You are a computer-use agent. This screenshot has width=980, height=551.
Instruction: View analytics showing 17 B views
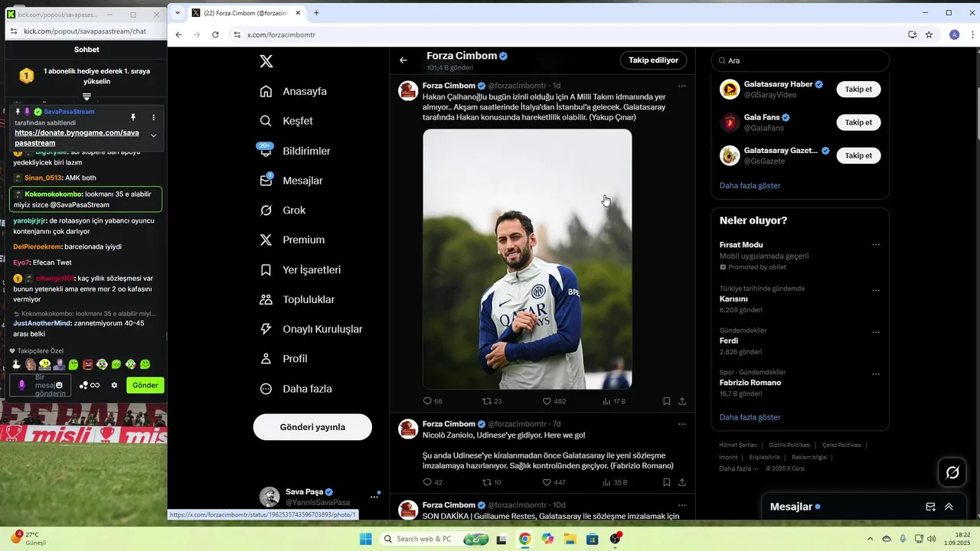click(614, 401)
